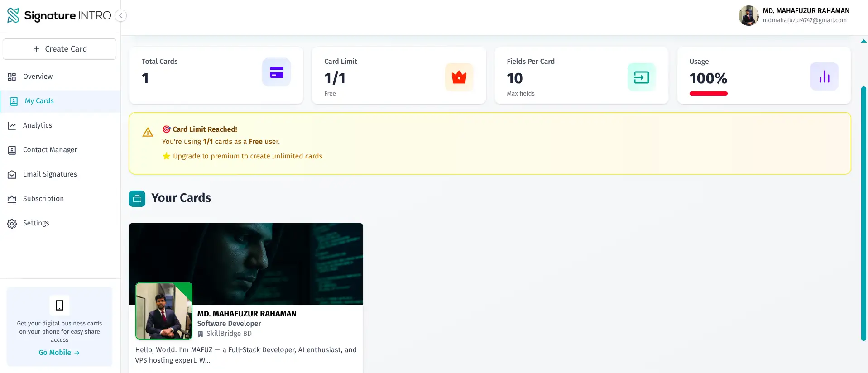
Task: Open the Overview menu item
Action: (x=60, y=77)
